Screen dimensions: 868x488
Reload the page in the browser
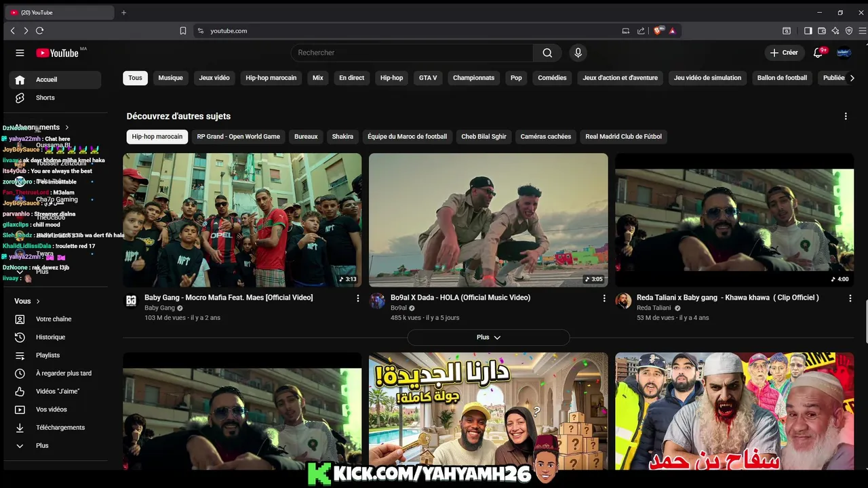click(x=39, y=30)
